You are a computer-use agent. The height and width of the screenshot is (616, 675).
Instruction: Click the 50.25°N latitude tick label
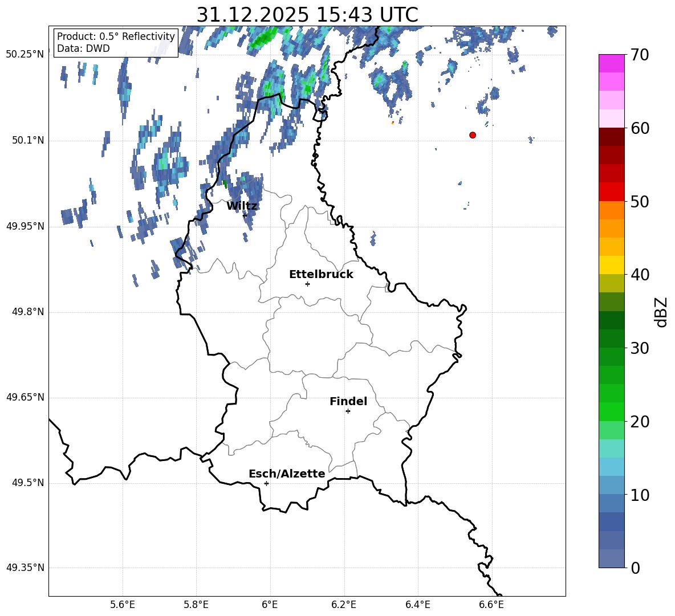coord(25,55)
